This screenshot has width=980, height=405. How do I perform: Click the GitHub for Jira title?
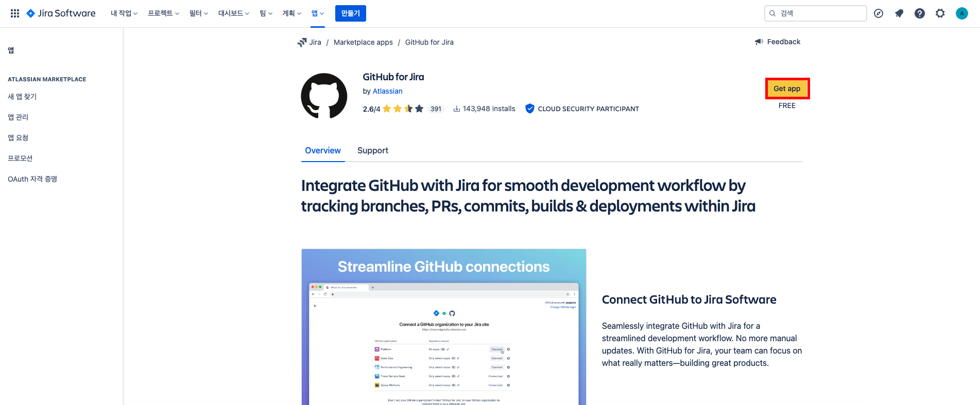click(x=393, y=77)
